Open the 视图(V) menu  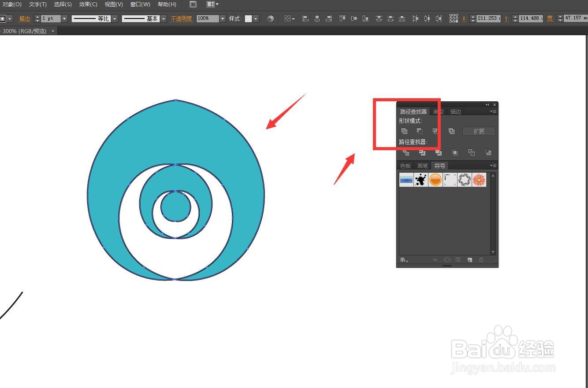click(x=114, y=4)
